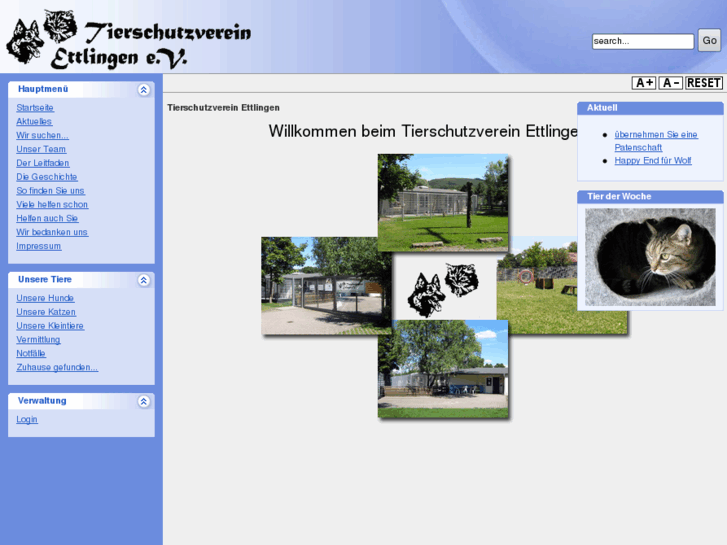The image size is (727, 545).
Task: Submit search with the Go button
Action: [x=709, y=40]
